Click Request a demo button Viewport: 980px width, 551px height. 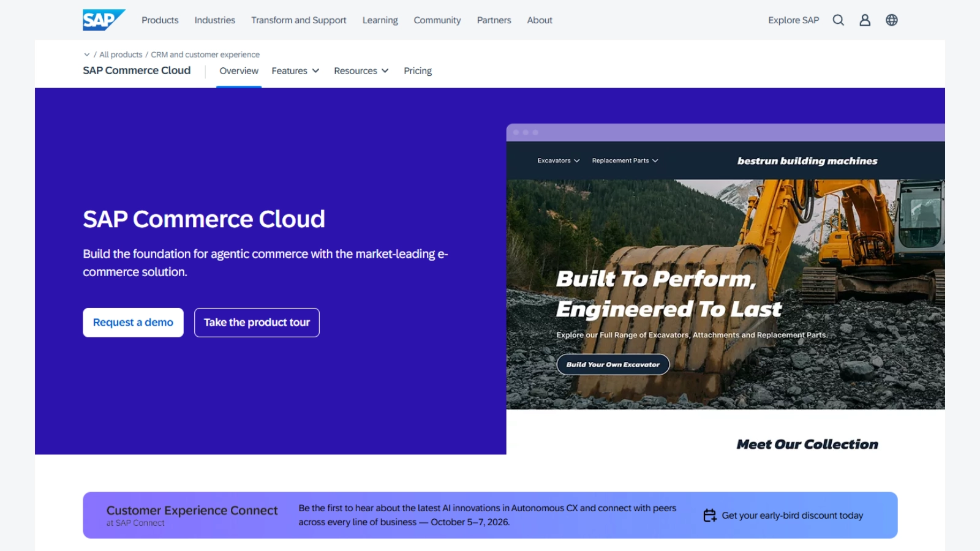click(x=133, y=323)
